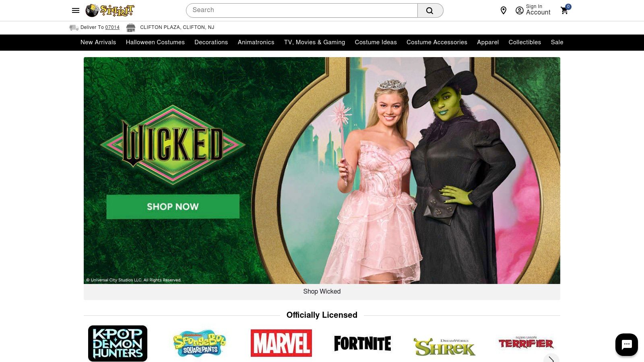This screenshot has height=362, width=644.
Task: Follow the Shop Wicked link
Action: click(322, 292)
